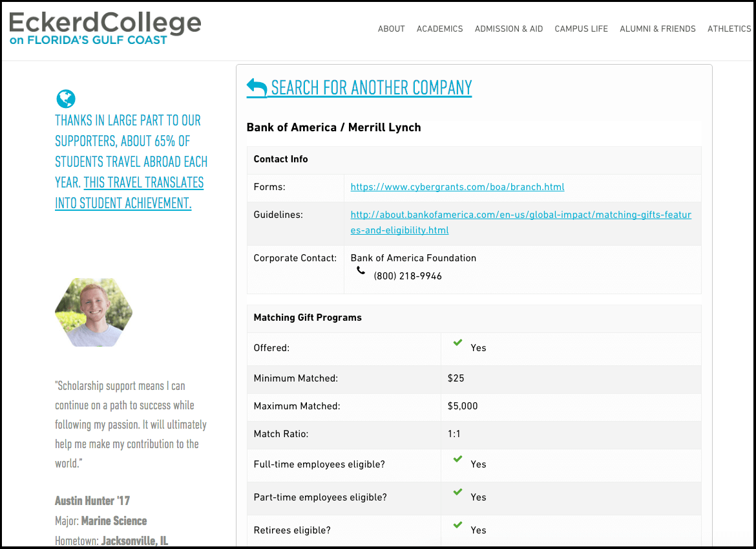756x549 pixels.
Task: Open the cybergrants forms link
Action: point(457,187)
